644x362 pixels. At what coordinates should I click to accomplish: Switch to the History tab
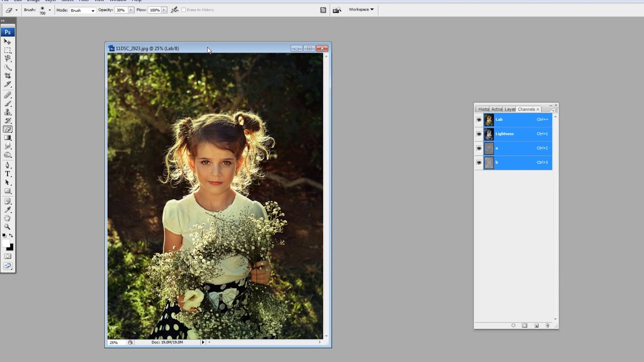click(483, 109)
